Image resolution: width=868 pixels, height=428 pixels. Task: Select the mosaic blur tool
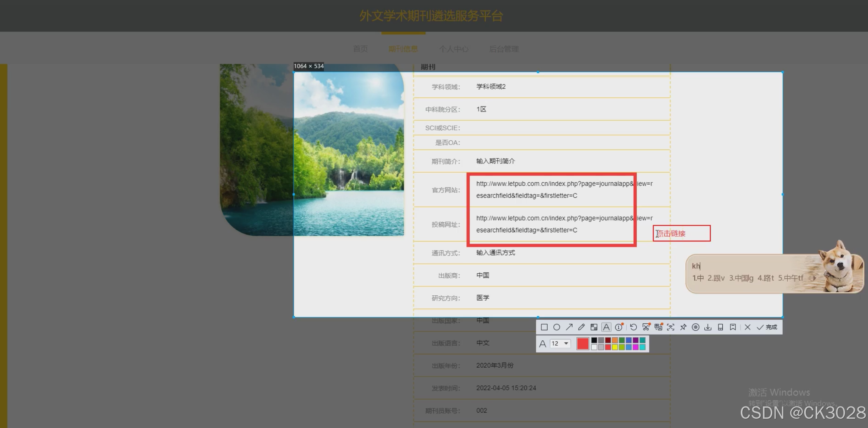(x=594, y=327)
